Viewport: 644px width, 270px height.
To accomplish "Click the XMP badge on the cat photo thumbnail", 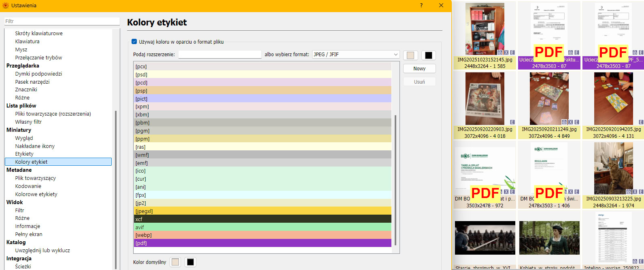I will tap(635, 192).
